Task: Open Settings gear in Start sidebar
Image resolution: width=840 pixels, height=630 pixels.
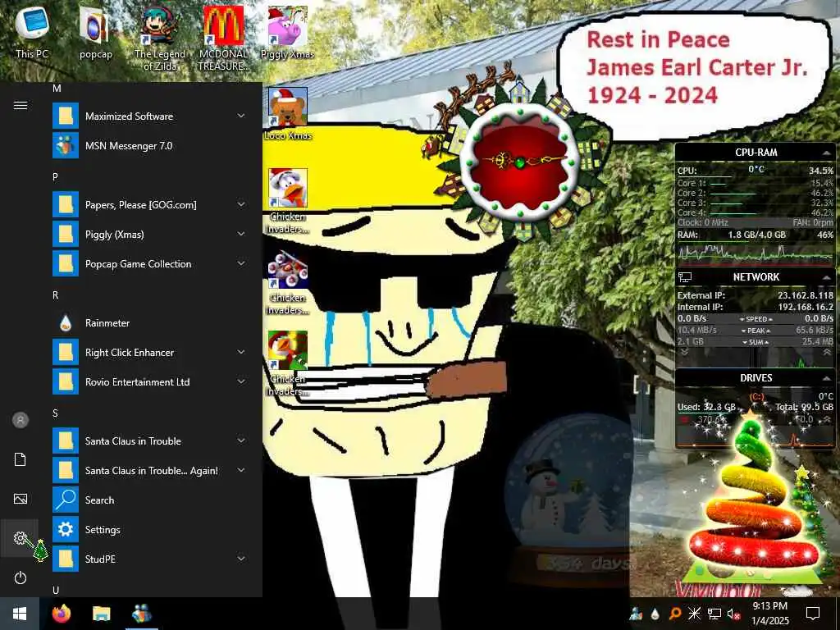Action: pos(21,538)
